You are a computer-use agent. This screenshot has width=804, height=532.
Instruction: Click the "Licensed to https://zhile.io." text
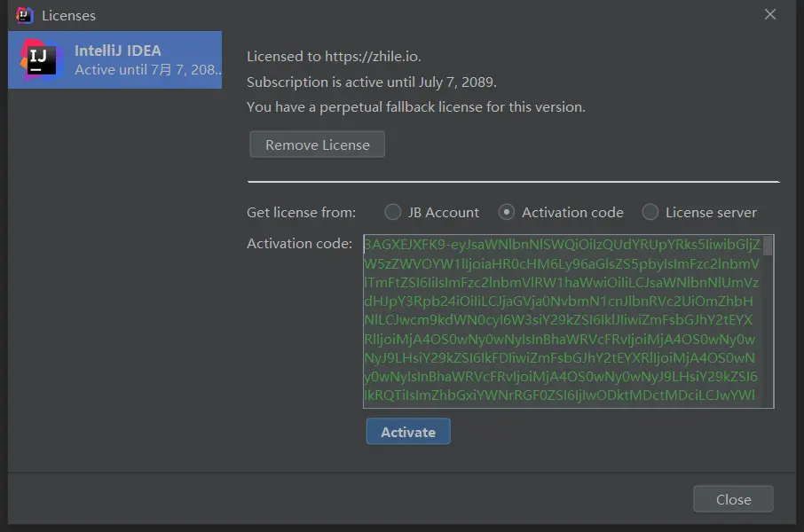click(x=334, y=57)
